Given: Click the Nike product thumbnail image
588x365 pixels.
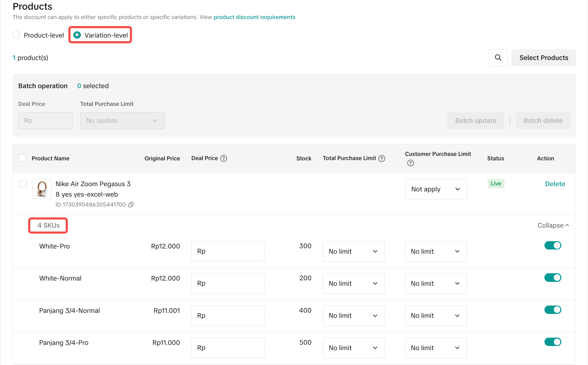Looking at the screenshot, I should click(x=42, y=189).
